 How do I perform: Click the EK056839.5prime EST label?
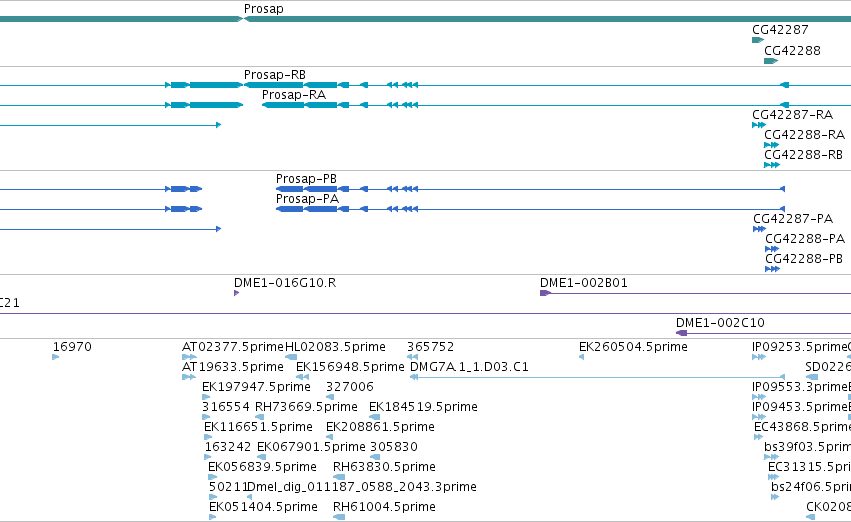[x=262, y=468]
